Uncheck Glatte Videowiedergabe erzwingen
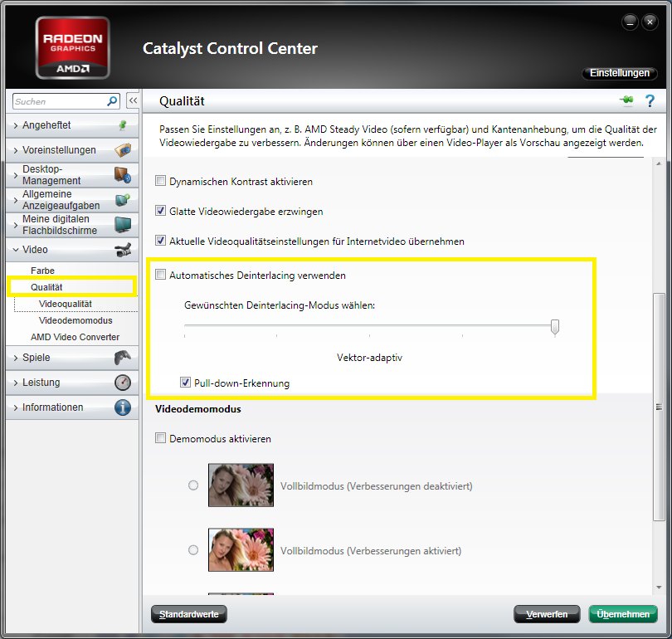The image size is (672, 639). (160, 211)
